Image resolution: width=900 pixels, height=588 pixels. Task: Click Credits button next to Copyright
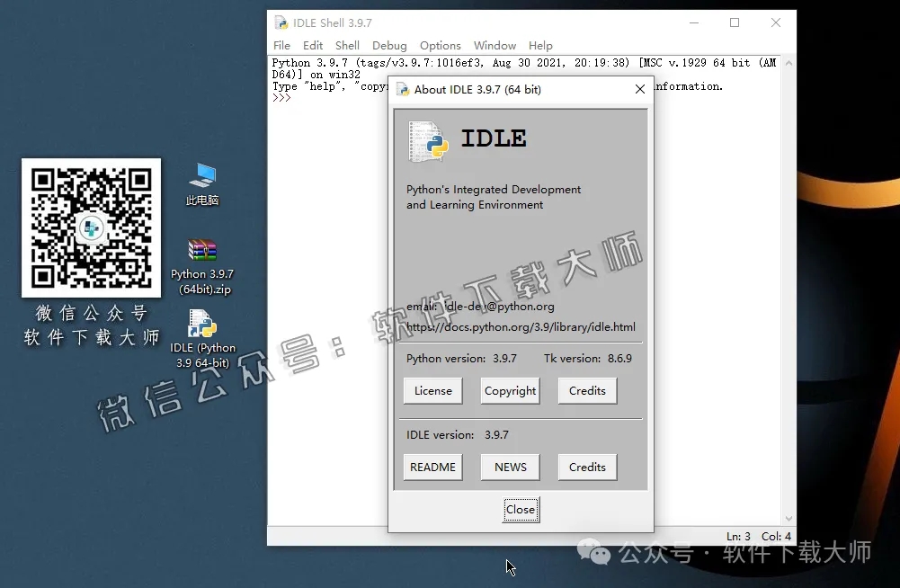click(587, 391)
